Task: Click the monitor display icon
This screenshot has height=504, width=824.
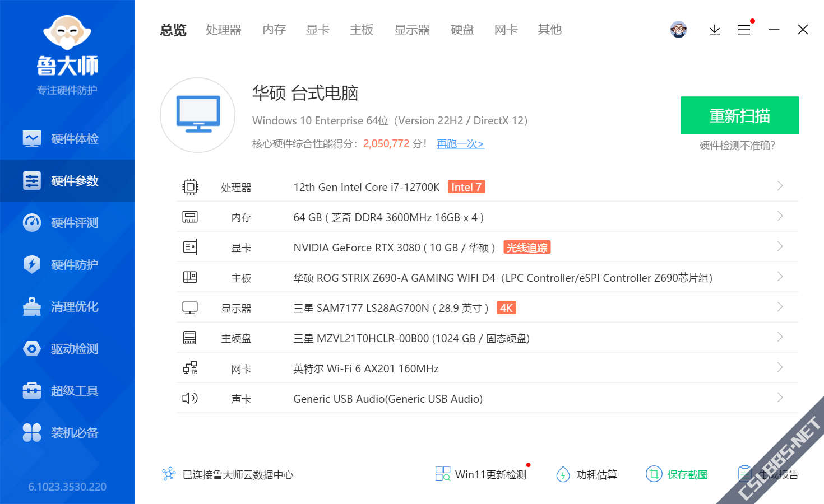Action: tap(190, 308)
